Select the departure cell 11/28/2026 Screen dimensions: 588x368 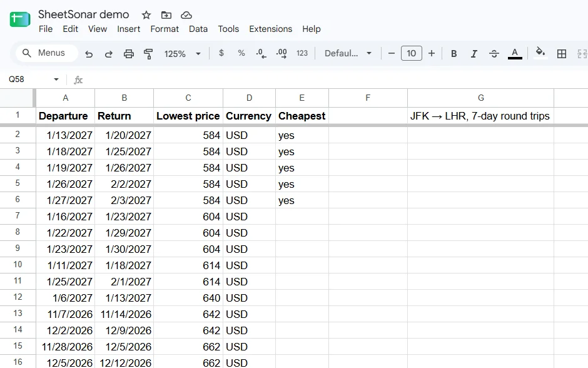coord(65,347)
